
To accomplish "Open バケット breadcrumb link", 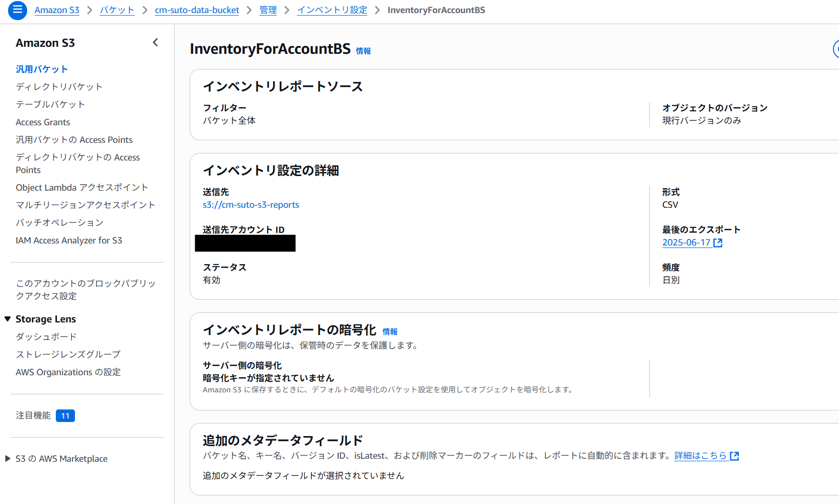I will [x=117, y=10].
